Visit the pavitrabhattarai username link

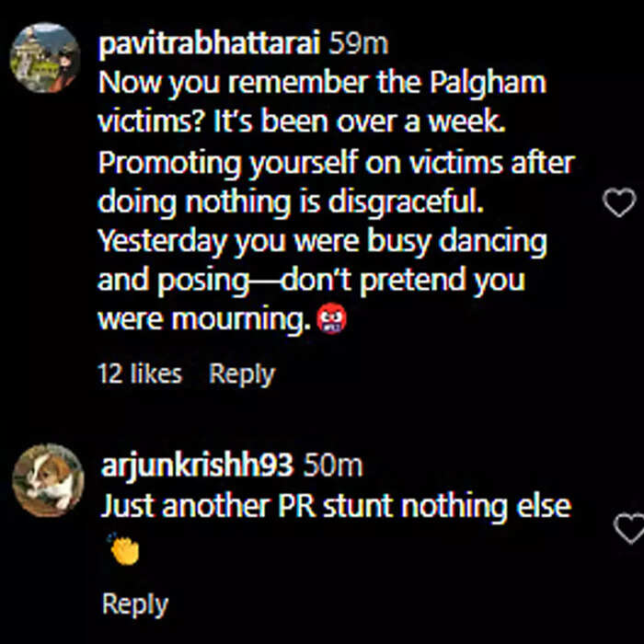click(x=209, y=44)
